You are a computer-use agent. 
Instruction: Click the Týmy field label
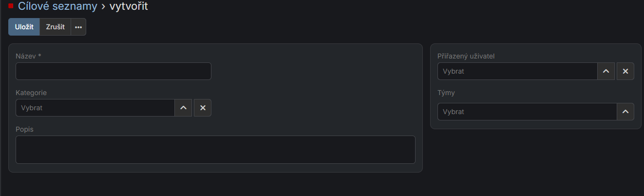pos(446,93)
